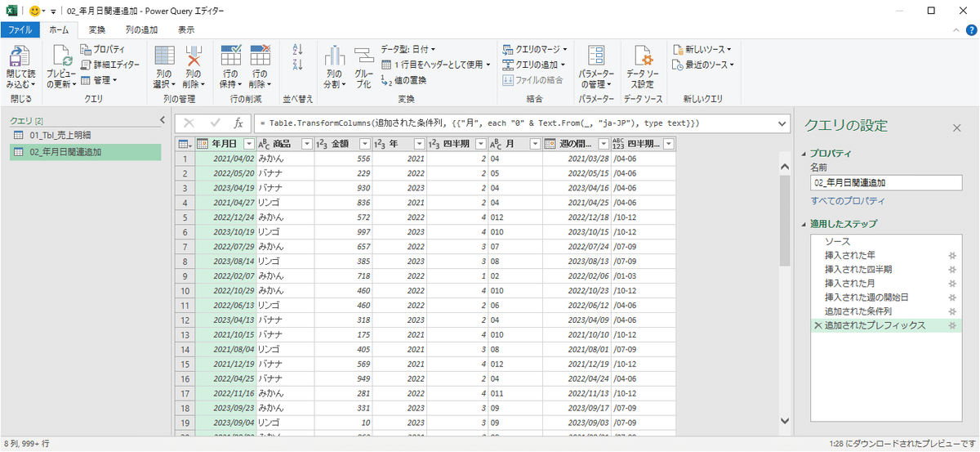Close the クエリの設定 pane
980x452 pixels.
(x=957, y=128)
